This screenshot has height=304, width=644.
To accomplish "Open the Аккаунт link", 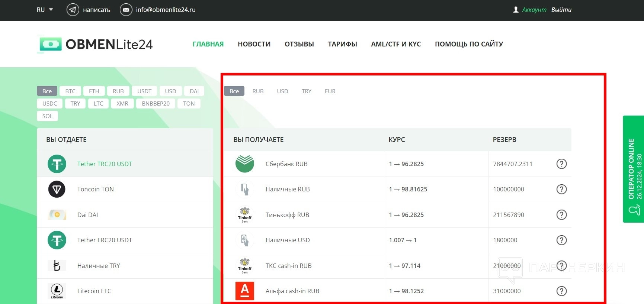I will coord(534,10).
